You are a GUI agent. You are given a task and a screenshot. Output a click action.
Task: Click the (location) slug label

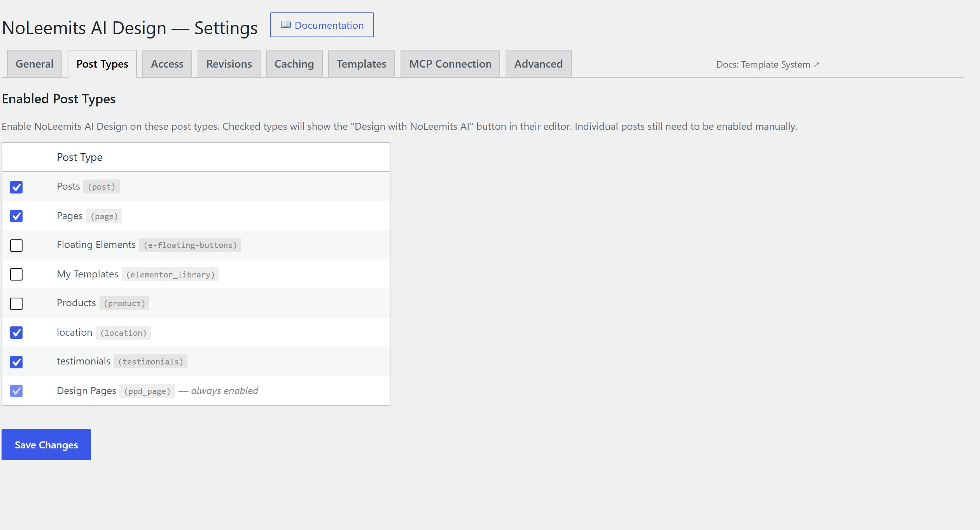click(123, 333)
